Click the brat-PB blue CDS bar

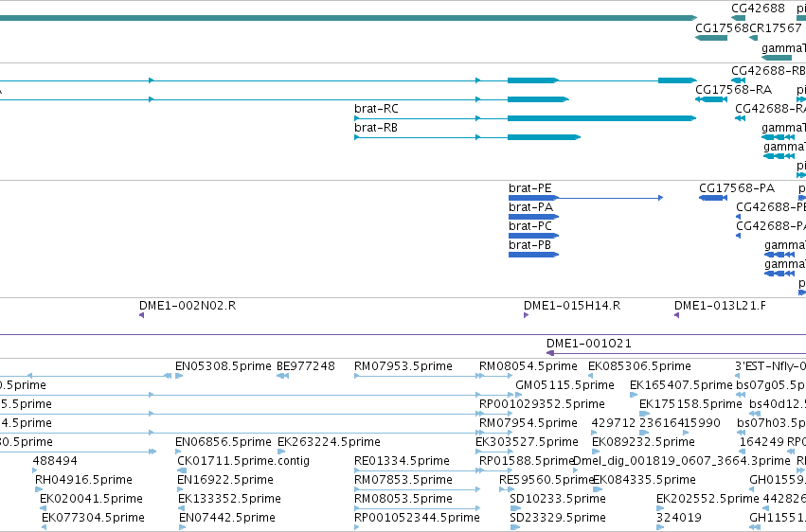[x=533, y=255]
